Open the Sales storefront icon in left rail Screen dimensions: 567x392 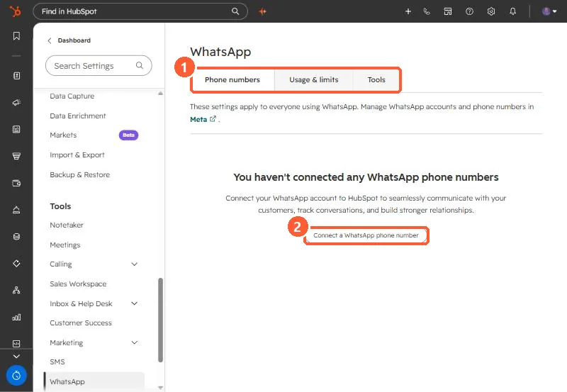pyautogui.click(x=16, y=156)
